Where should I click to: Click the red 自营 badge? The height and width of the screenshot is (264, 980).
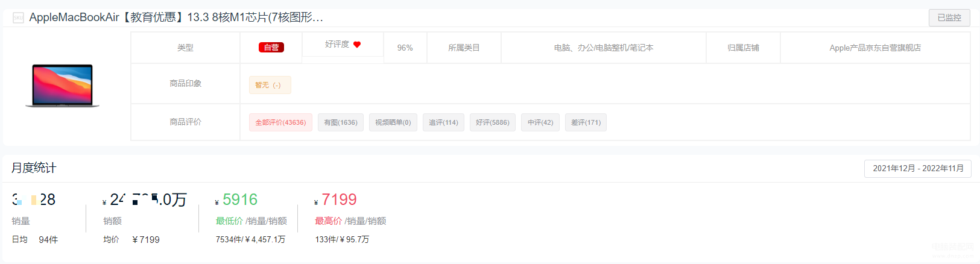(271, 48)
